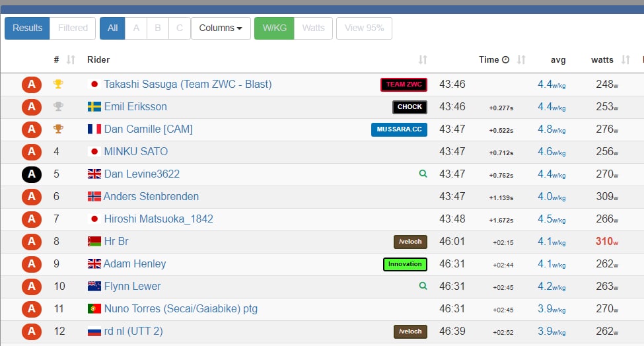
Task: Open Hr Br rider profile
Action: (x=116, y=241)
